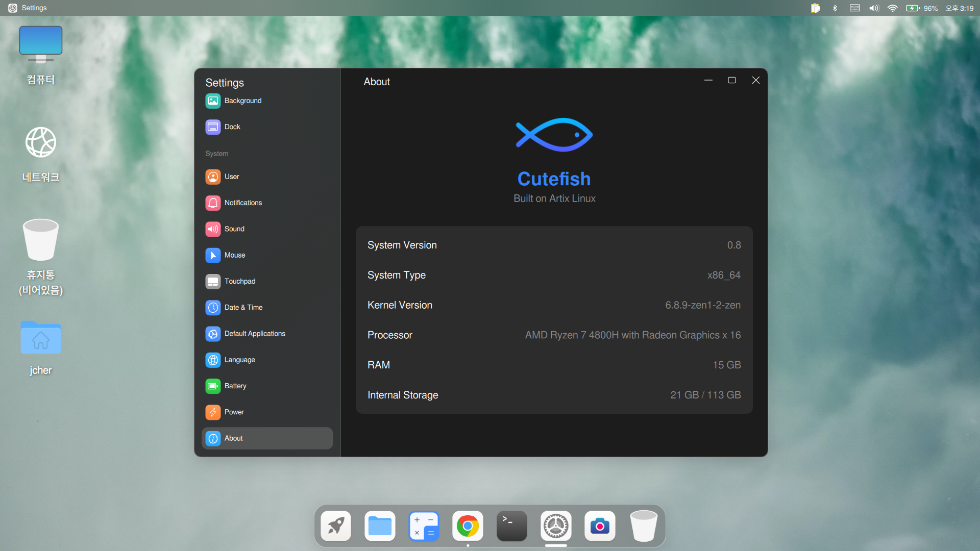Click the Cutefish logo
Image resolution: width=980 pixels, height=551 pixels.
[x=554, y=135]
